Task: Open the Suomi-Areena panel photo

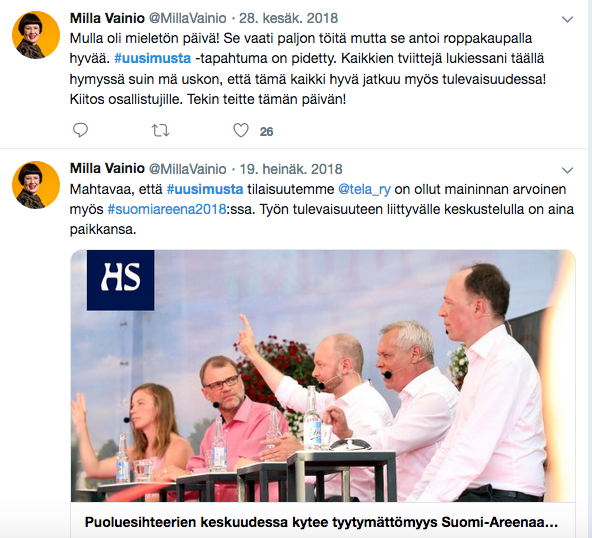Action: coord(323,376)
